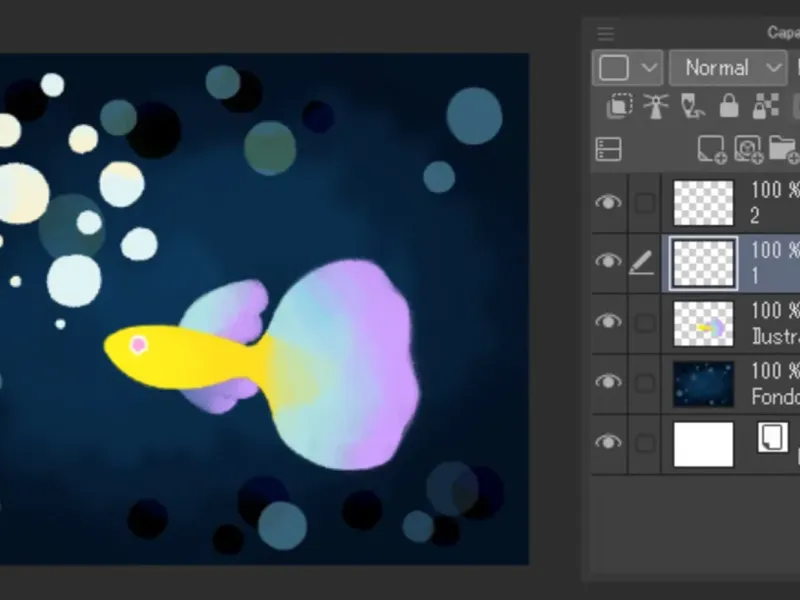800x600 pixels.
Task: Click the change layer display icon
Action: [608, 149]
